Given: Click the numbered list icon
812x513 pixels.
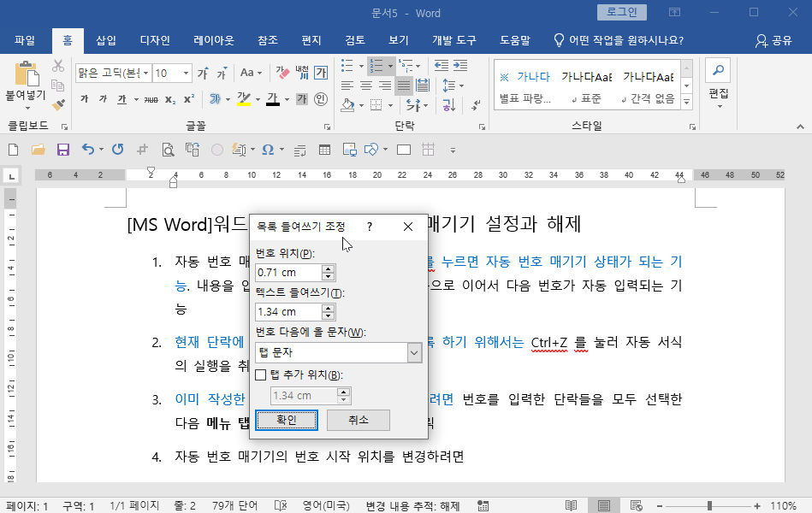Looking at the screenshot, I should pyautogui.click(x=376, y=66).
